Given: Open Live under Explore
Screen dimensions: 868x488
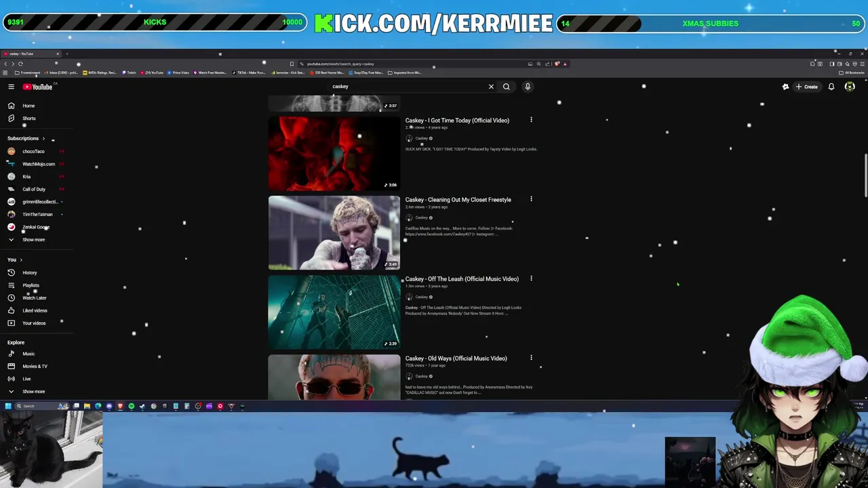Looking at the screenshot, I should click(x=36, y=379).
